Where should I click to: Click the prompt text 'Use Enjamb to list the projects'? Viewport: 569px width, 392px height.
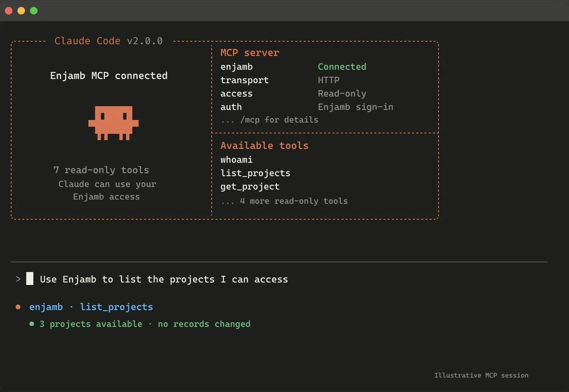tap(128, 279)
